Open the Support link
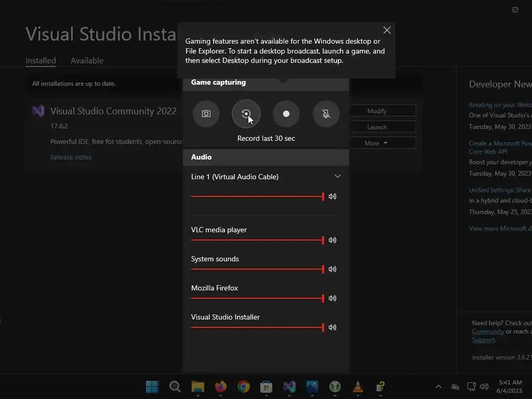 pyautogui.click(x=484, y=340)
